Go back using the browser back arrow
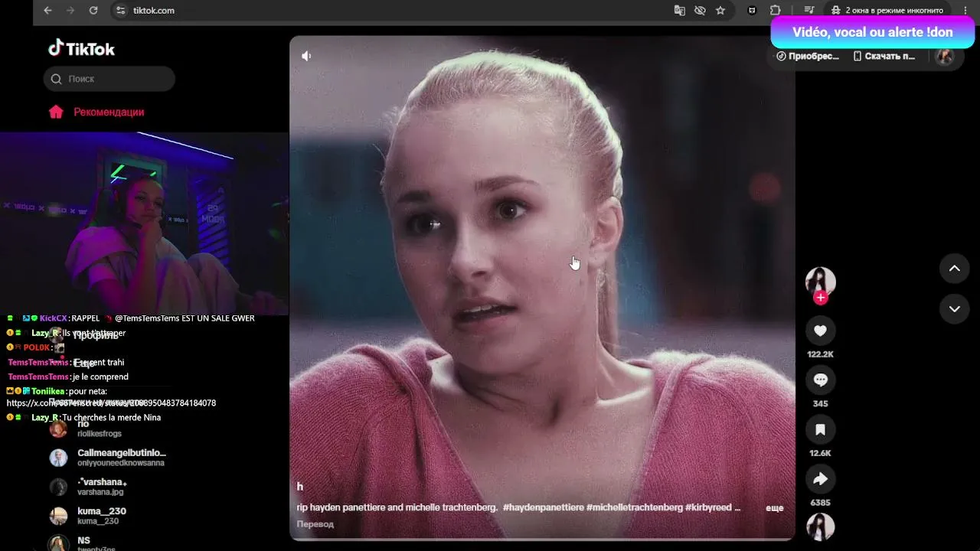The height and width of the screenshot is (551, 980). [x=47, y=11]
